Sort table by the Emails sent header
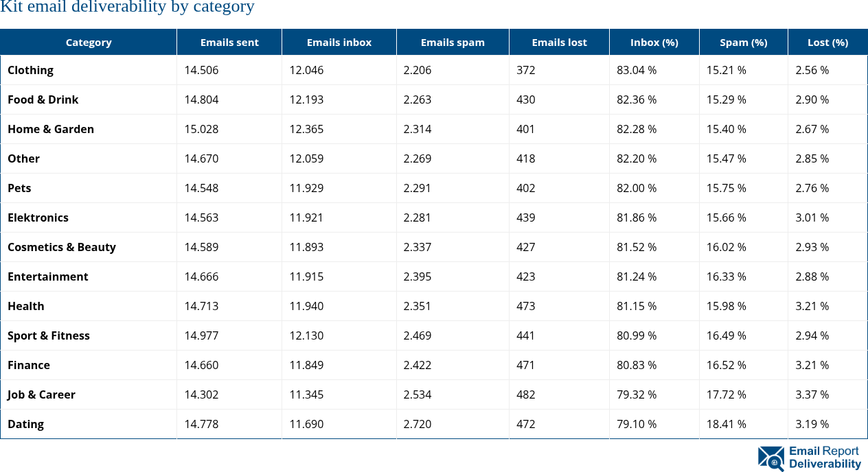 pyautogui.click(x=229, y=42)
